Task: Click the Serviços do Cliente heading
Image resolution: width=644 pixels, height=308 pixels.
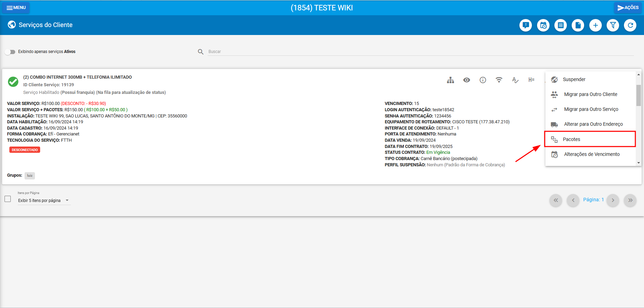Action: (46, 25)
